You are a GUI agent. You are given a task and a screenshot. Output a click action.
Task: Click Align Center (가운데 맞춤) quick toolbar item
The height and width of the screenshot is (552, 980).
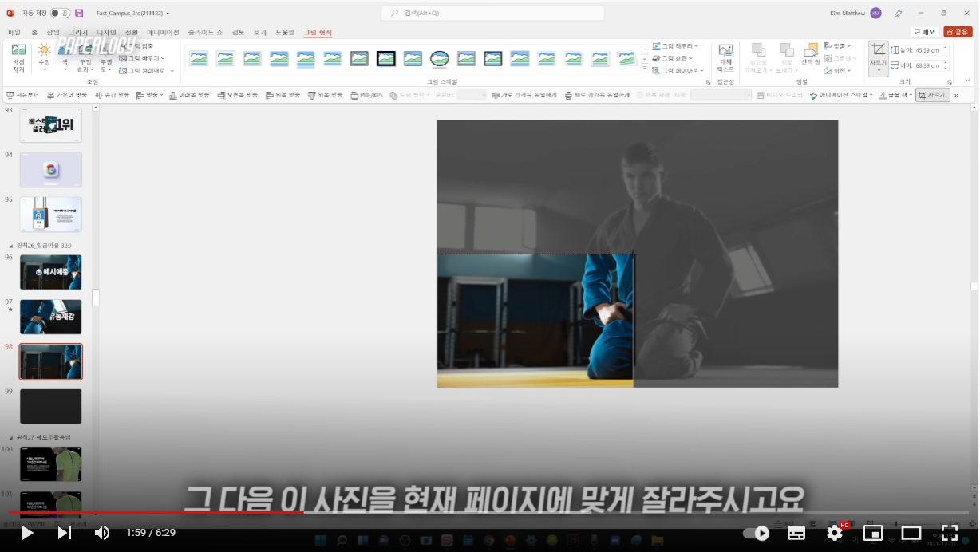pos(67,95)
